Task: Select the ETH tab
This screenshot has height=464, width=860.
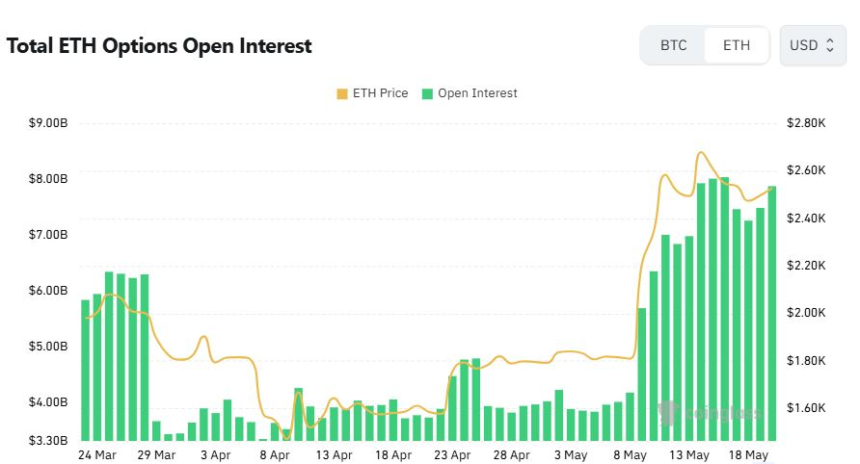Action: click(x=736, y=45)
